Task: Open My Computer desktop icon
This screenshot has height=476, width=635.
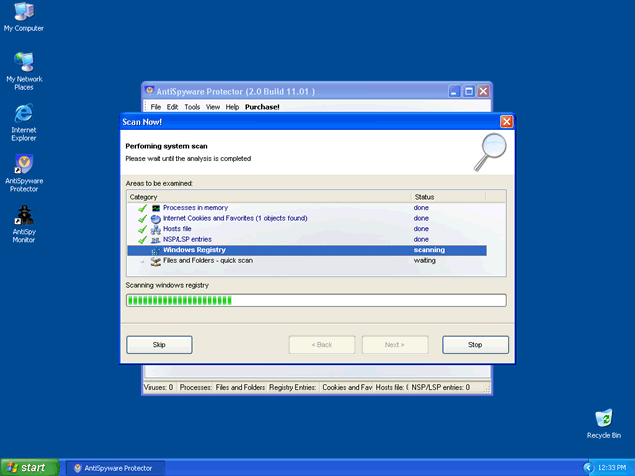Action: (23, 14)
